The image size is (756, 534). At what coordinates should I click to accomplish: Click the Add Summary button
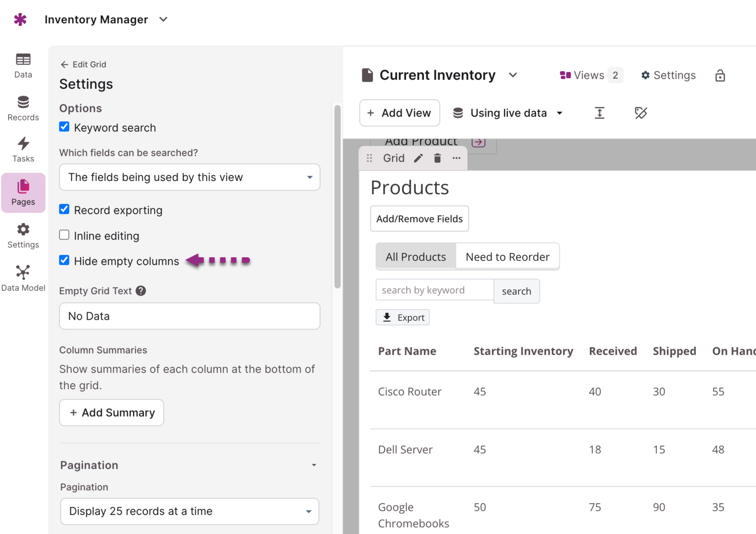[x=112, y=412]
